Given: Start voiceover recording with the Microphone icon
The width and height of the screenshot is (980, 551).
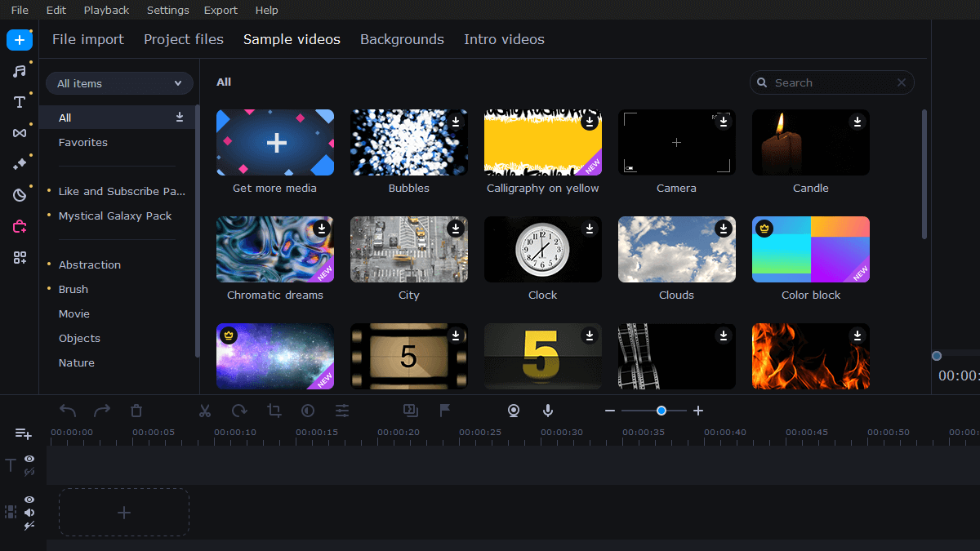Looking at the screenshot, I should click(548, 411).
